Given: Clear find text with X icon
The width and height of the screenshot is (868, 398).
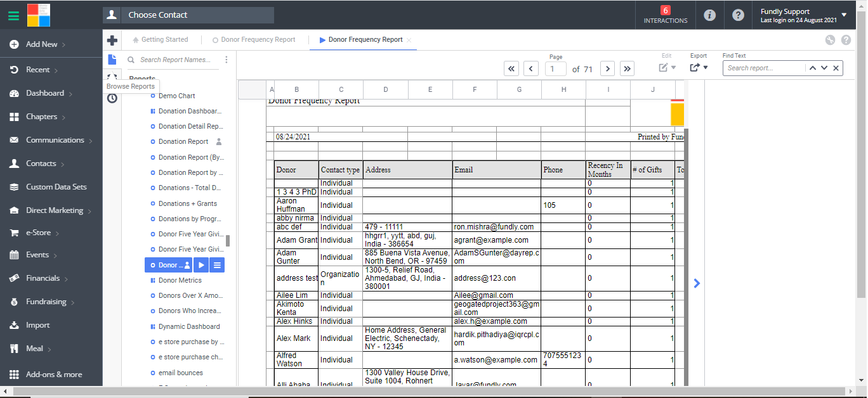Looking at the screenshot, I should pyautogui.click(x=836, y=68).
